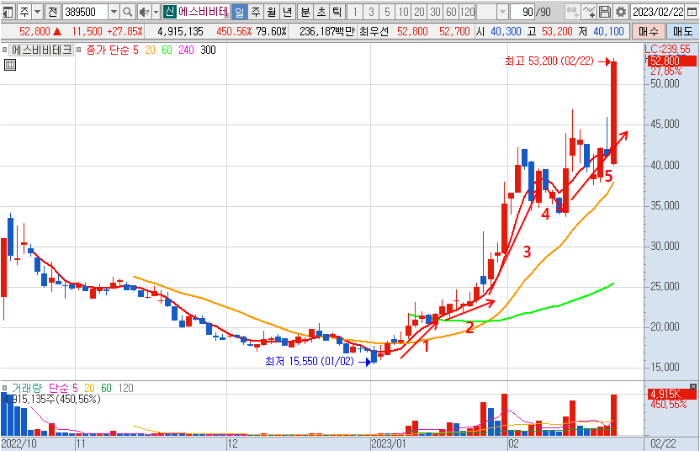The height and width of the screenshot is (451, 700).
Task: Click the LC:239,55 label on price axis
Action: click(667, 49)
